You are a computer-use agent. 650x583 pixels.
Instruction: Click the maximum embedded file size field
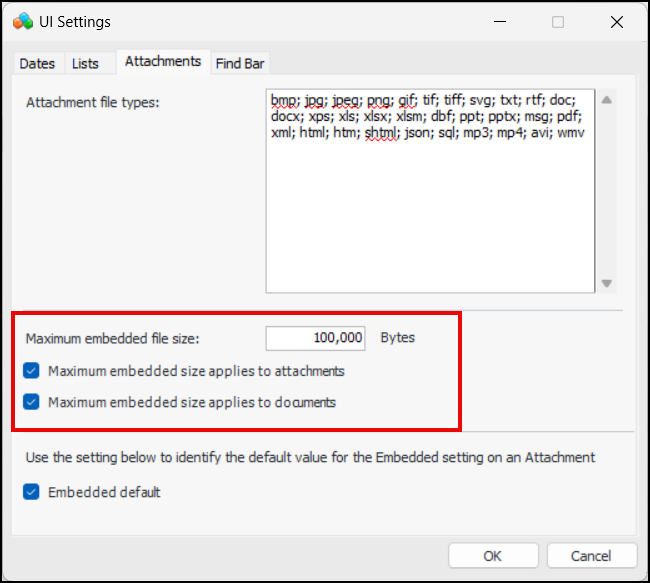point(316,338)
